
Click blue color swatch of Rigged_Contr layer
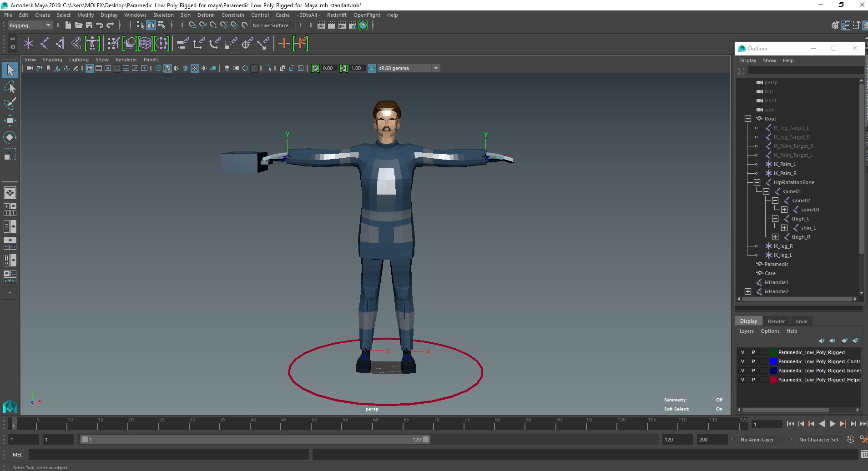773,361
